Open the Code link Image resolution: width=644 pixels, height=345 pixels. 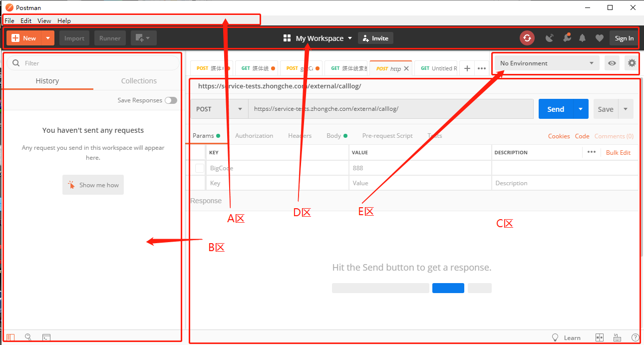tap(582, 136)
